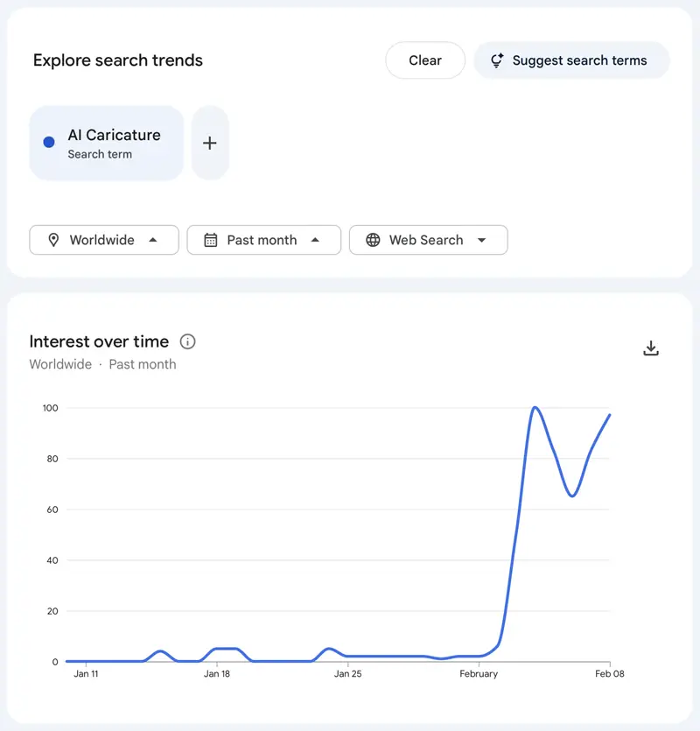Click Suggest search terms

pyautogui.click(x=571, y=60)
